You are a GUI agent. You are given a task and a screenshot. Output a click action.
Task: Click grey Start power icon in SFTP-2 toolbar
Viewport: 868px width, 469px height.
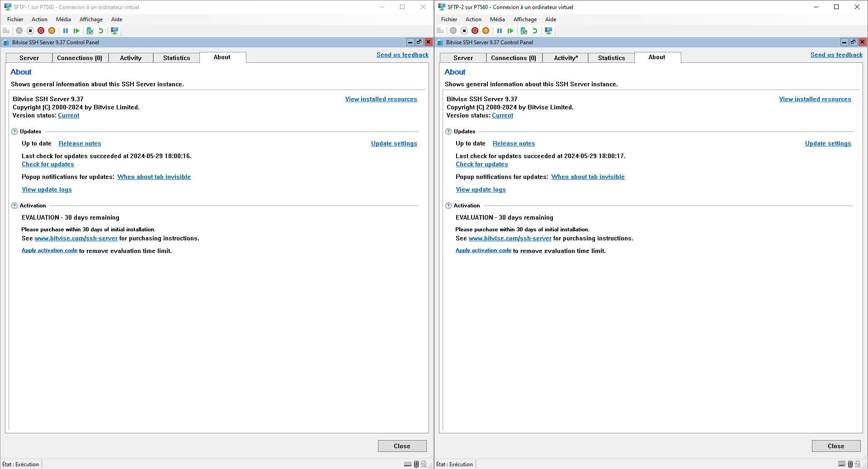453,31
